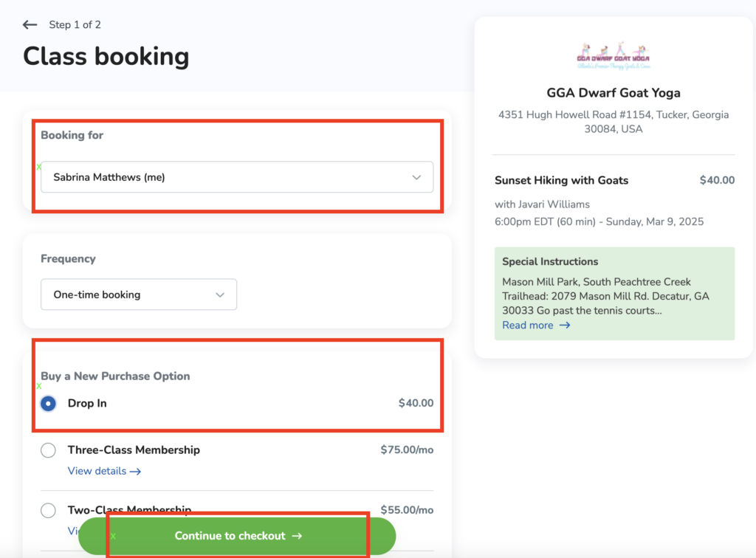Open the GGA Dwarf Goat Yoga logo

(x=614, y=56)
